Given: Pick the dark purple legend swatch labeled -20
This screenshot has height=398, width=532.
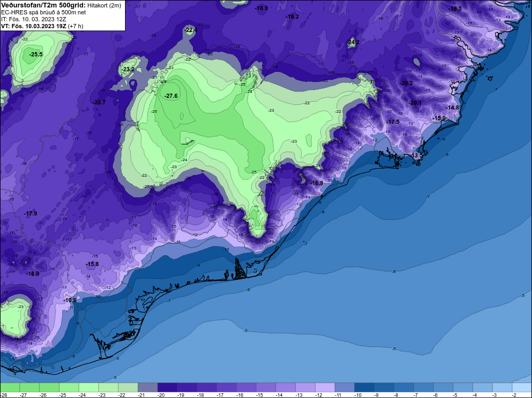Looking at the screenshot, I should click(x=168, y=387).
